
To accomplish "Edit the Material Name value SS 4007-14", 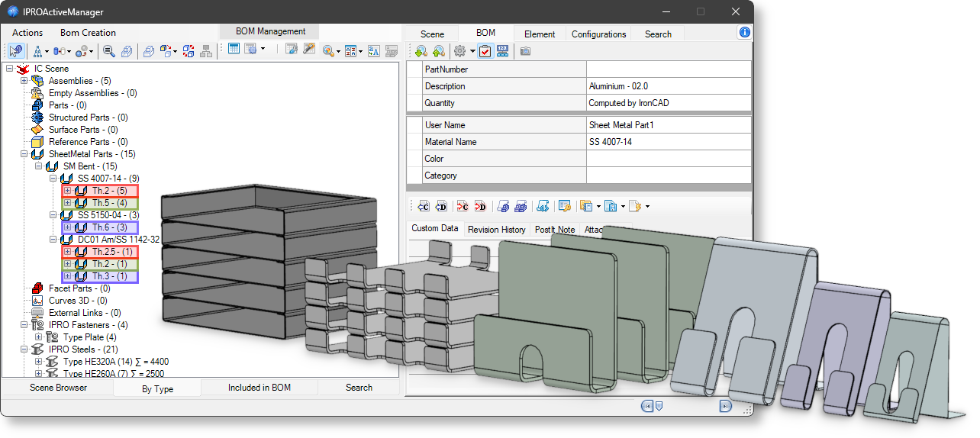I will click(x=668, y=142).
